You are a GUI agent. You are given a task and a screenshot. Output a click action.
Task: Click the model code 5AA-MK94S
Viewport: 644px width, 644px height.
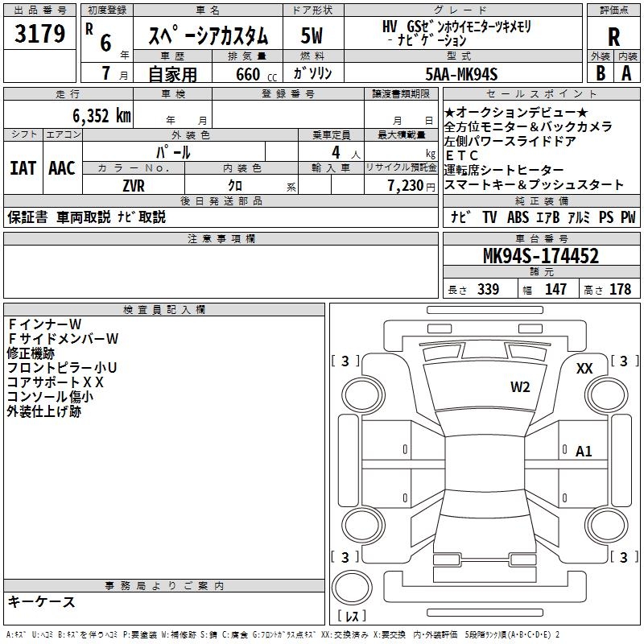point(461,73)
